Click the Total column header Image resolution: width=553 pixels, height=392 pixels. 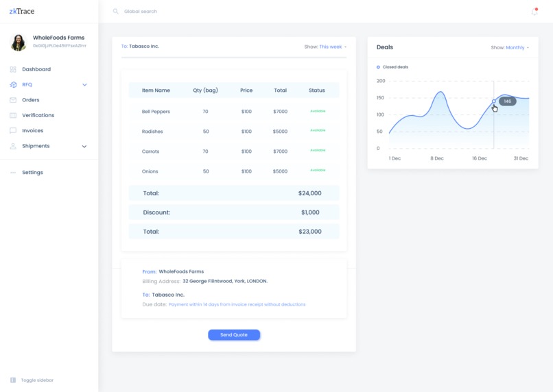point(281,90)
